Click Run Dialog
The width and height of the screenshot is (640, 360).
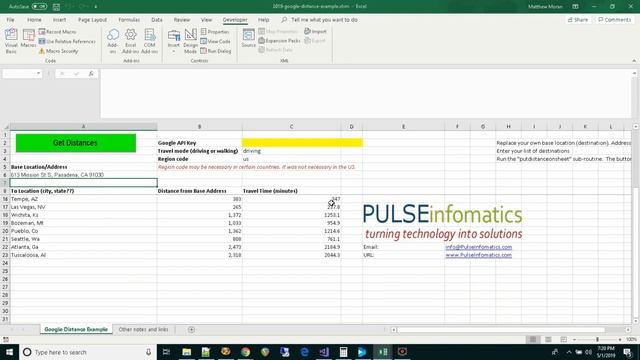[x=216, y=51]
